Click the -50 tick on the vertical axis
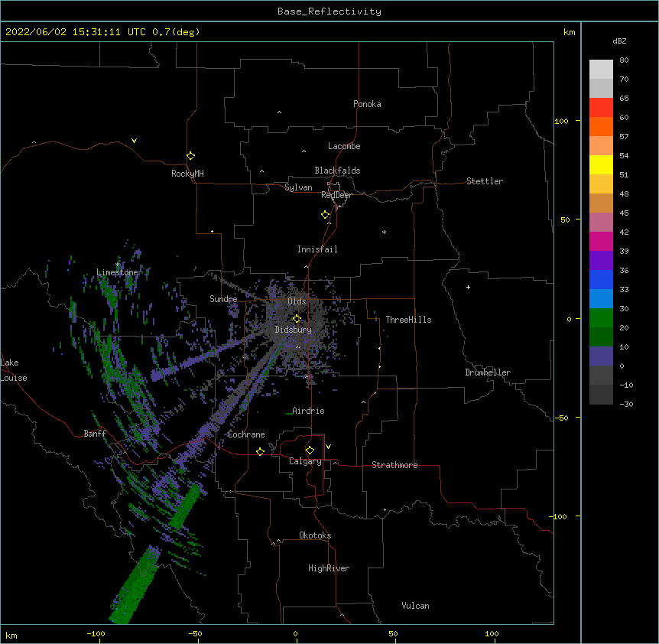Screen dimensions: 659x644 point(560,418)
